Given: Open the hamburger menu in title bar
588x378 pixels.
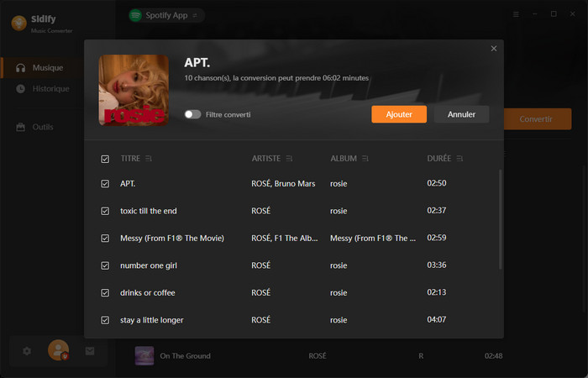Looking at the screenshot, I should (x=516, y=14).
